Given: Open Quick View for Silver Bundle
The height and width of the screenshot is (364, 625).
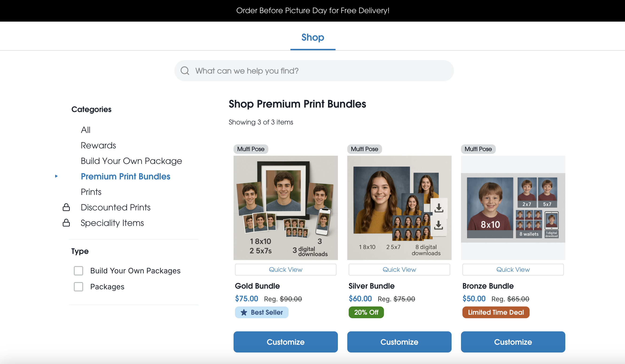Looking at the screenshot, I should click(x=399, y=270).
